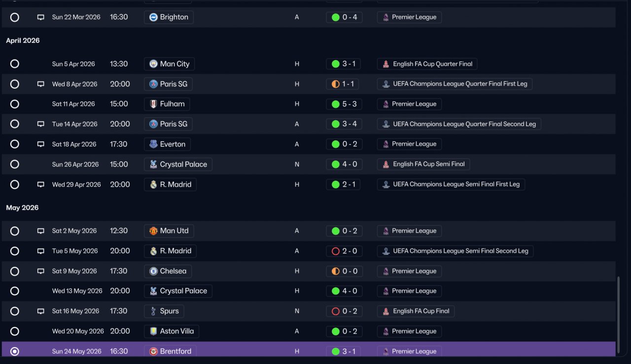The width and height of the screenshot is (631, 364).
Task: Open the Spurs team link
Action: [x=164, y=311]
